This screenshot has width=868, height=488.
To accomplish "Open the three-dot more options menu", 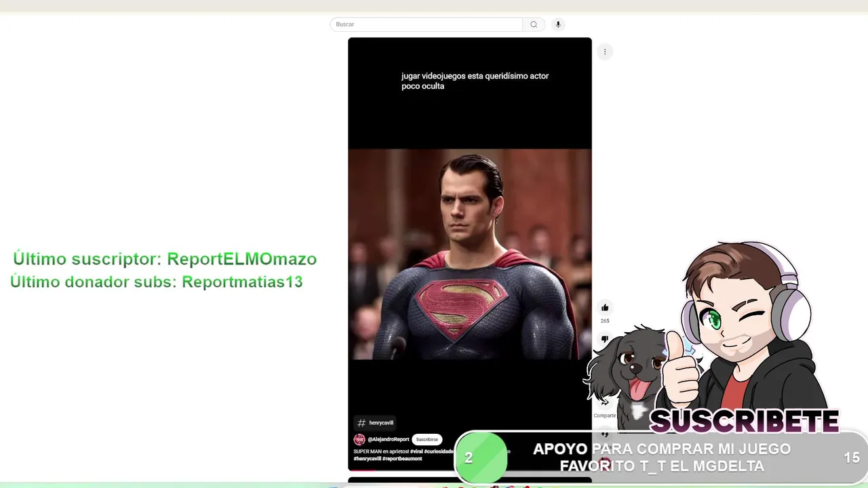I will [x=605, y=52].
